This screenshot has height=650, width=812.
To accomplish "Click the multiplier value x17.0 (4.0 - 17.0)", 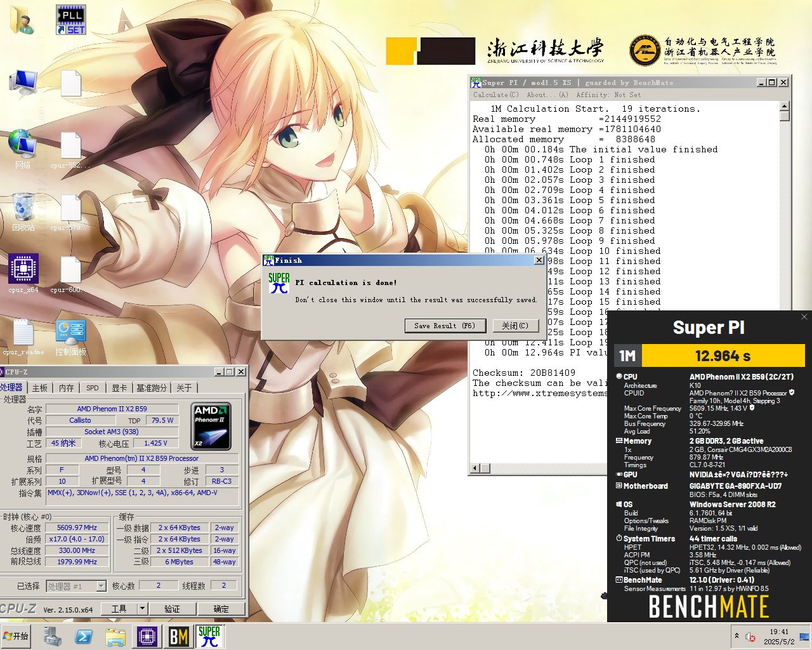I will (x=77, y=539).
